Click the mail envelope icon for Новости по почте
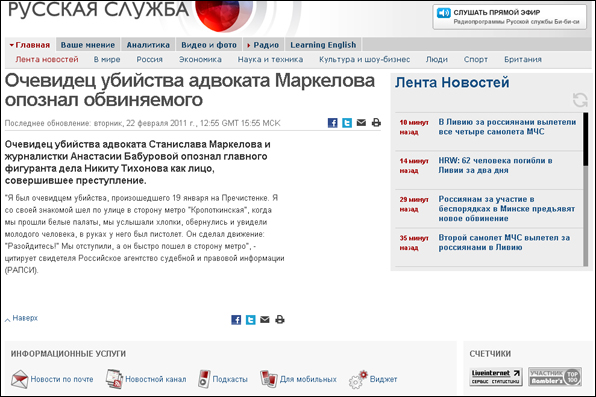This screenshot has height=397, width=596. 19,379
